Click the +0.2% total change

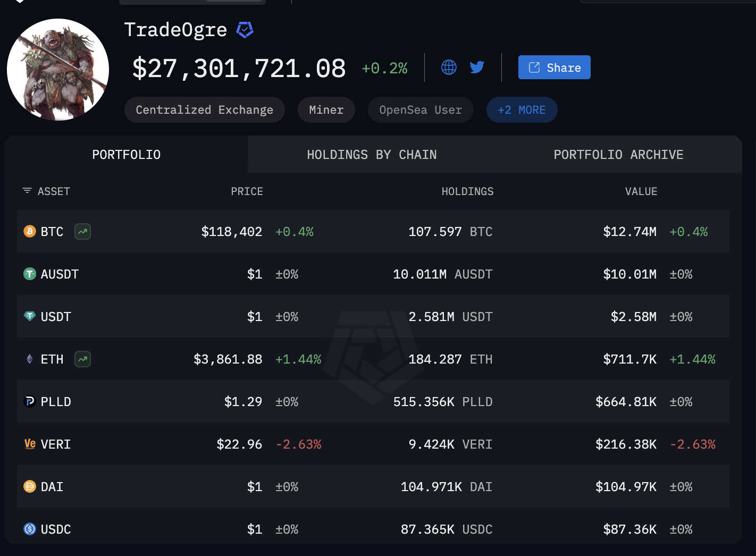pos(384,68)
